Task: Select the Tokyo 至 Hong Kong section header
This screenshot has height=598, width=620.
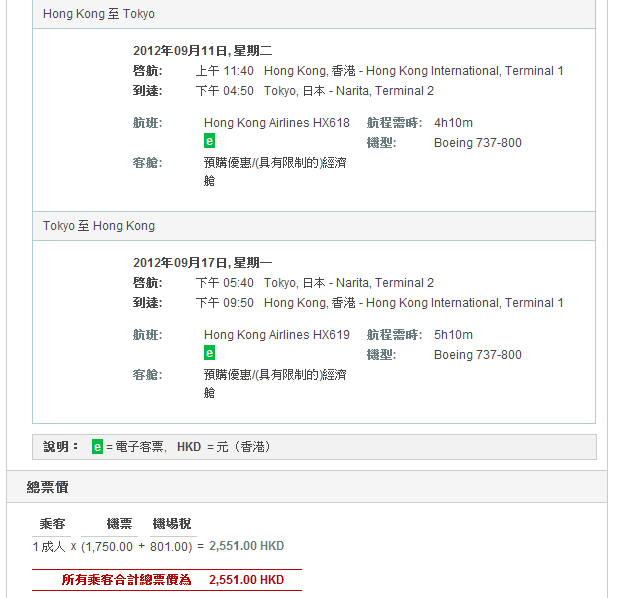Action: coord(99,226)
